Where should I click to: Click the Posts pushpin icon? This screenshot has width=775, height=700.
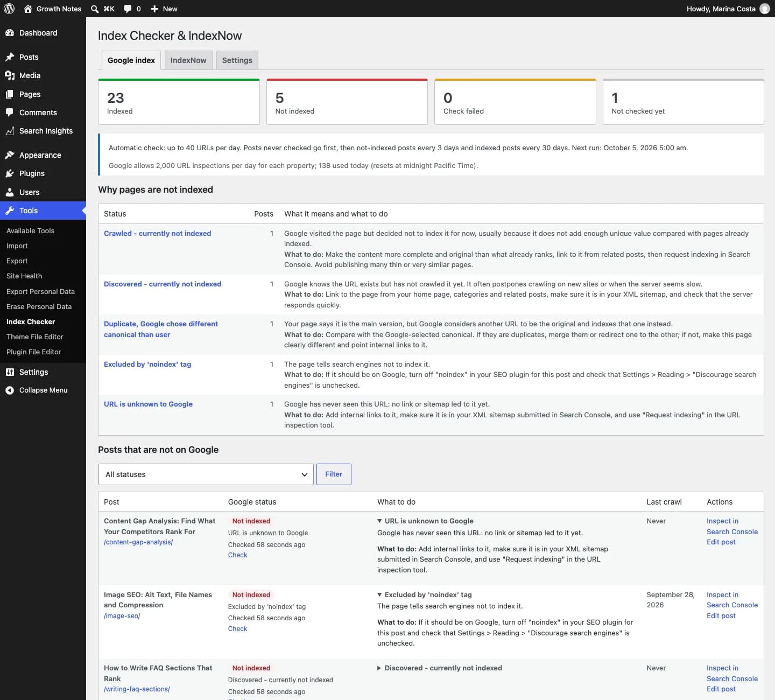[x=10, y=57]
